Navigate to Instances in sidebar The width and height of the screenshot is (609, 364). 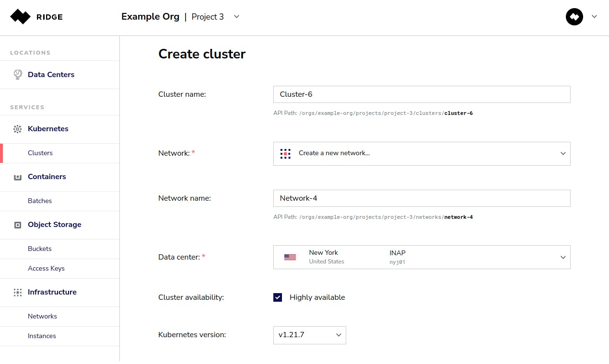point(42,336)
